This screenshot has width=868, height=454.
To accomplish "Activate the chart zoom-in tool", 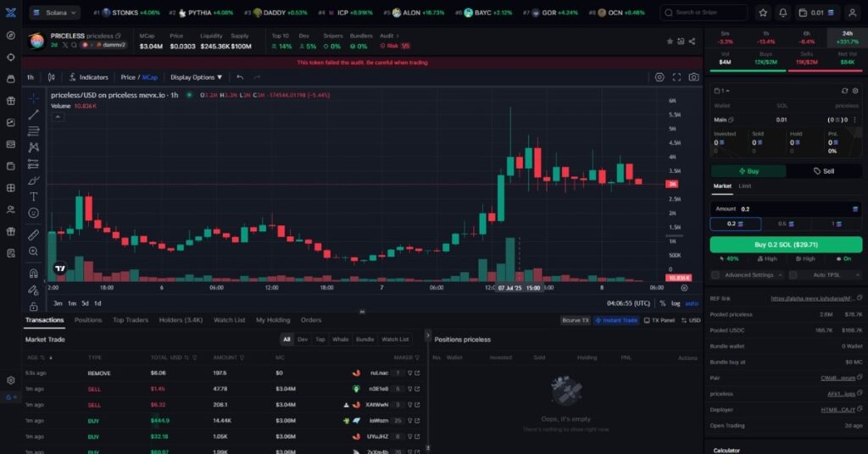I will click(x=34, y=252).
